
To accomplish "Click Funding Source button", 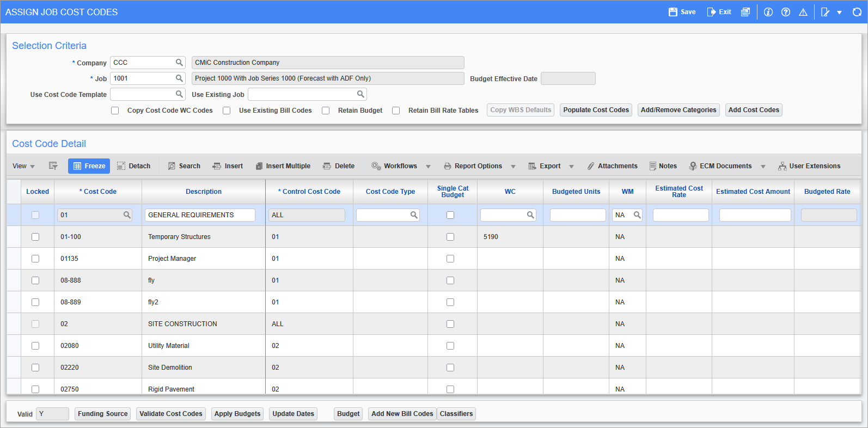I will point(103,414).
